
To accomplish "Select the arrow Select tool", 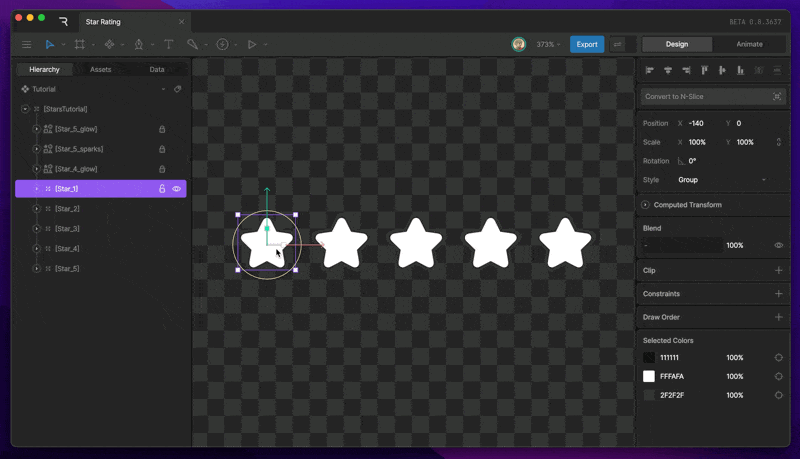I will tap(49, 44).
